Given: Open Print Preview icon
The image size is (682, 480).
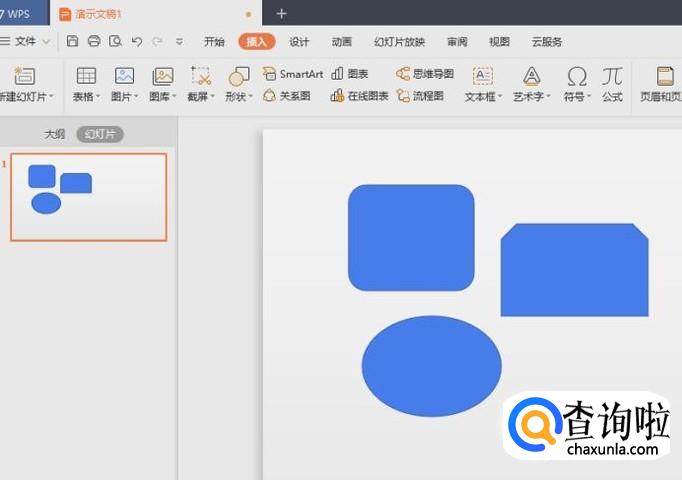Looking at the screenshot, I should [115, 41].
